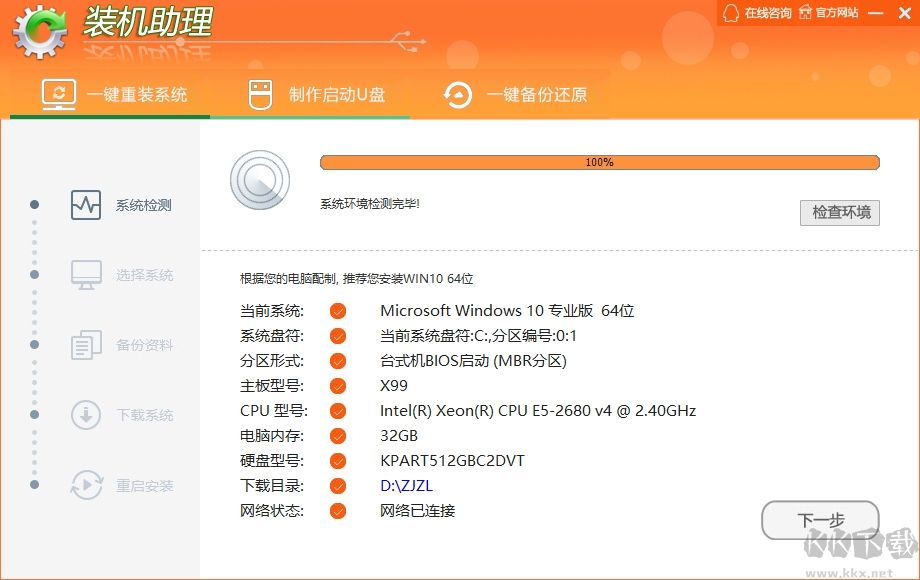Click the 选择系统 monitor icon
Viewport: 920px width, 580px height.
tap(85, 274)
